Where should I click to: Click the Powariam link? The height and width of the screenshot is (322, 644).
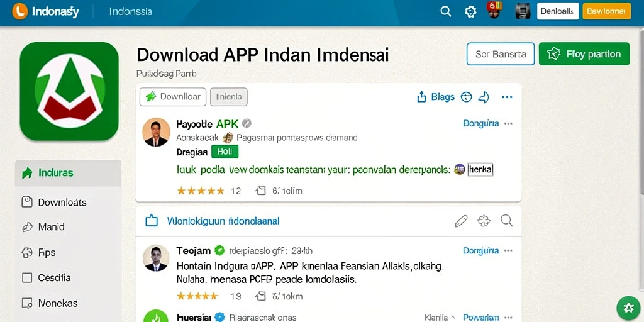point(481,318)
